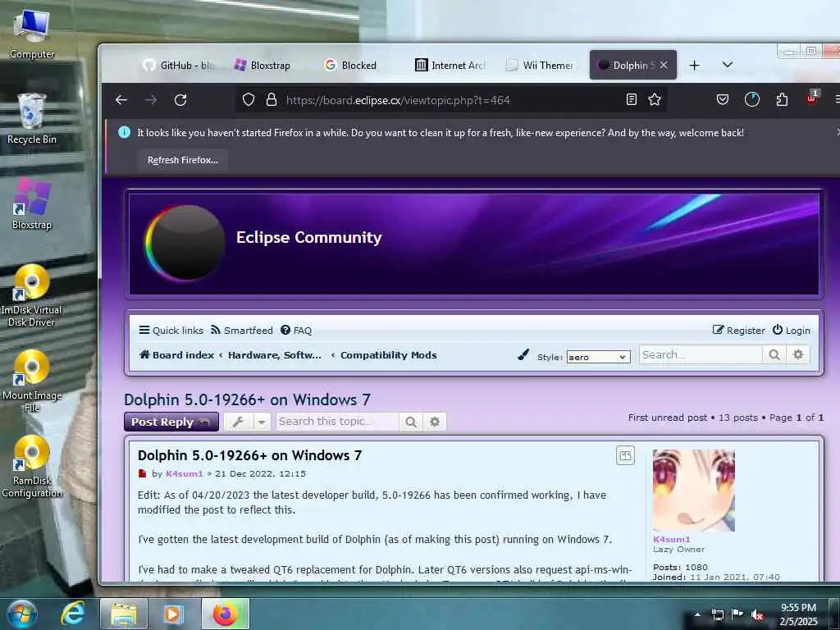
Task: Click the muted volume tray icon
Action: [757, 614]
